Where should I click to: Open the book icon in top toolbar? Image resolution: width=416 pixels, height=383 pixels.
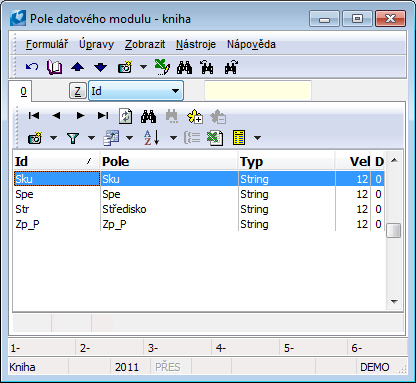(x=54, y=67)
